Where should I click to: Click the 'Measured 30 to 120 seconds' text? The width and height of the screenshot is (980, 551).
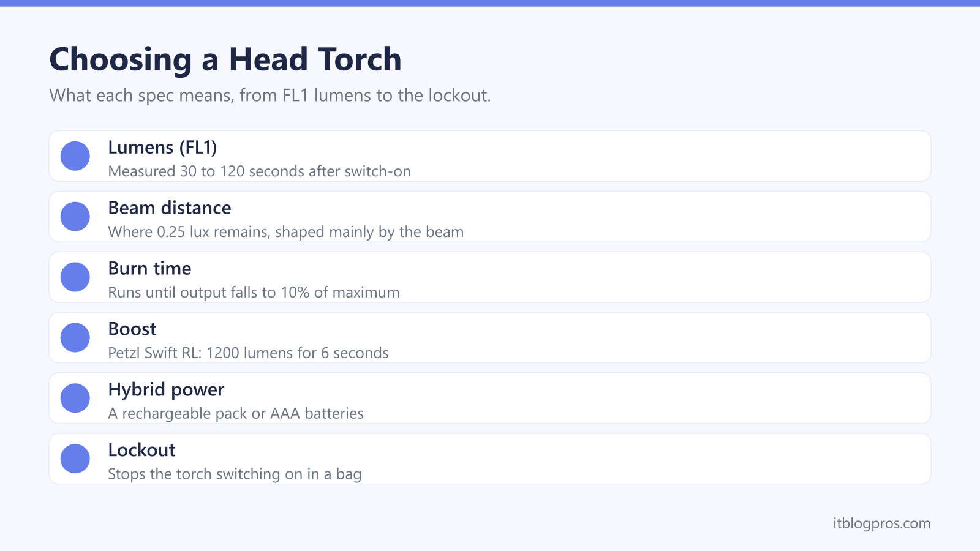(259, 171)
